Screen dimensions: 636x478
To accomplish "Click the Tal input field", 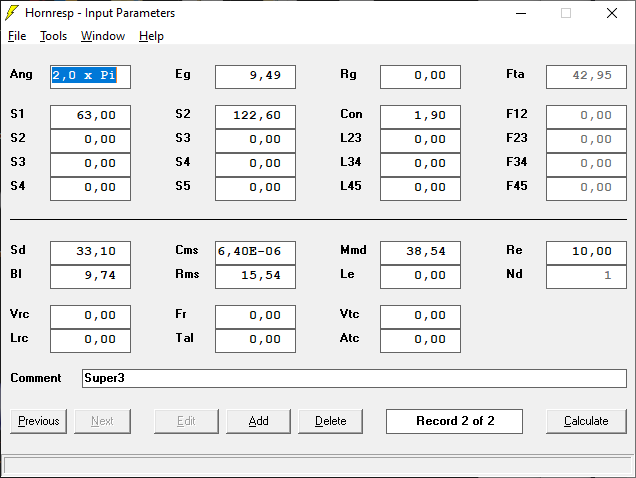I will point(256,341).
